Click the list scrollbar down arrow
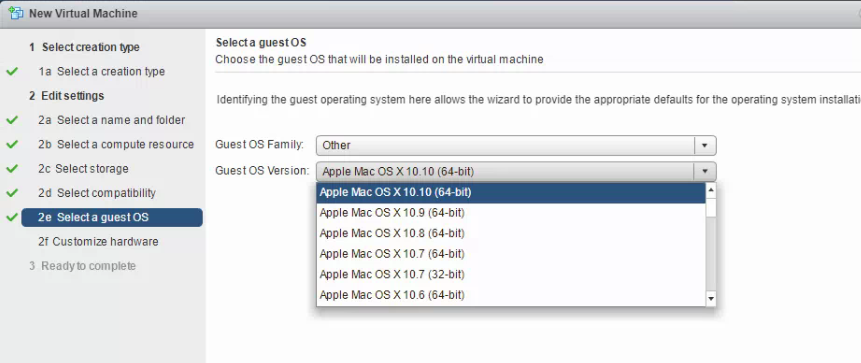 [711, 299]
